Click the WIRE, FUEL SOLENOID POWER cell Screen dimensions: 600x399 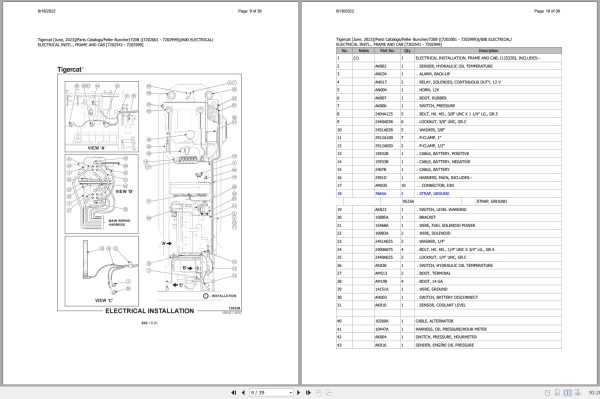[488, 225]
